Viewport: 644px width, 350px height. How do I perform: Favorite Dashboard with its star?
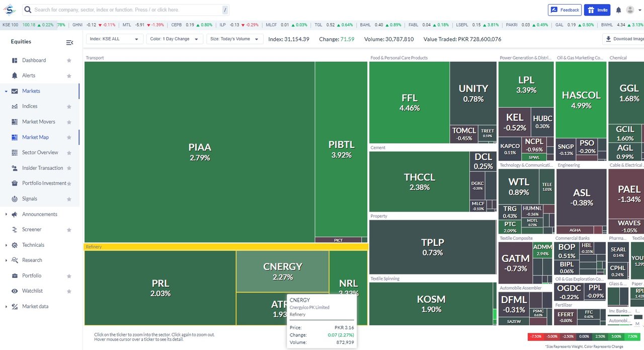[69, 60]
